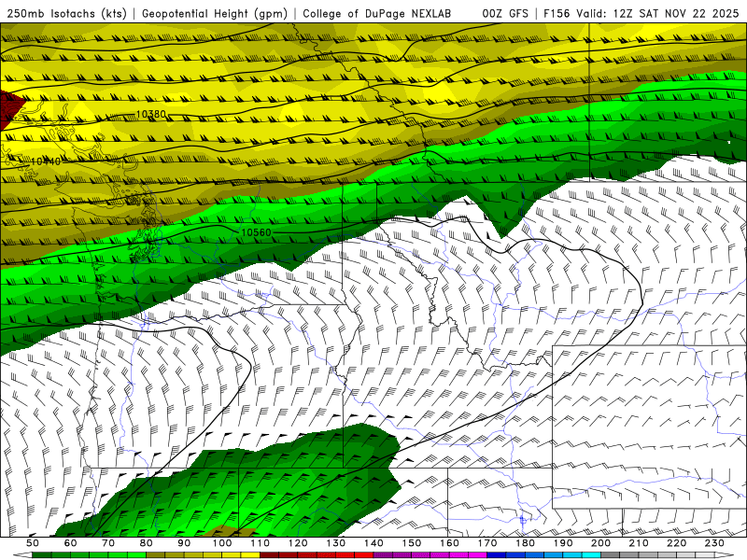
Task: Click the 10440 height contour label
Action: pos(46,161)
